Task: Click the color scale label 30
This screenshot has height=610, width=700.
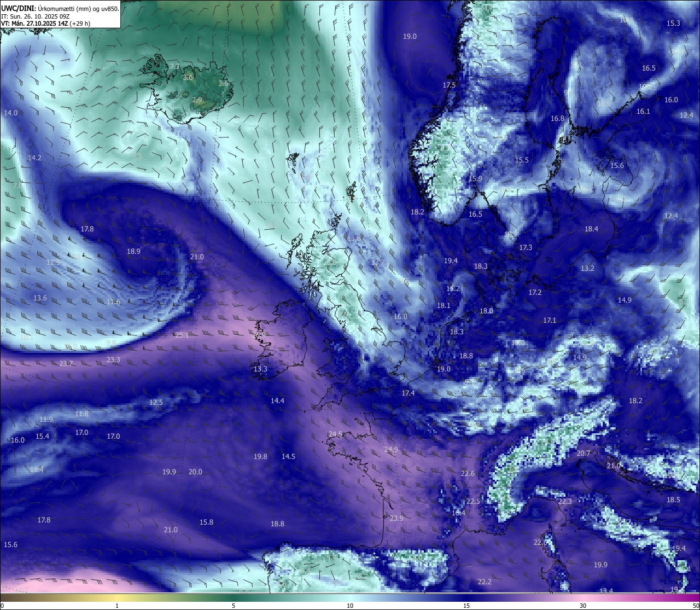Action: (x=583, y=606)
